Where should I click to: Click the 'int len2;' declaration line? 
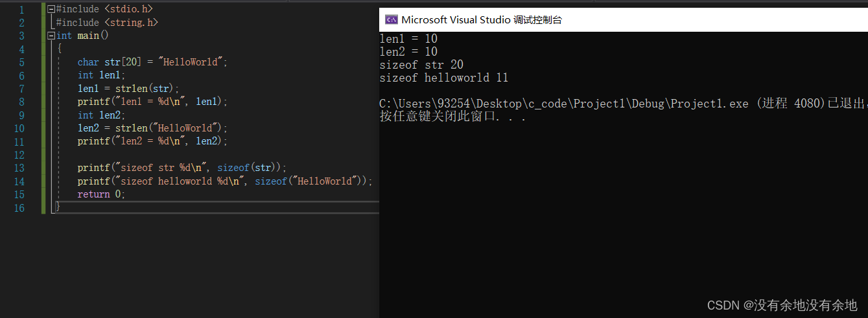point(101,115)
